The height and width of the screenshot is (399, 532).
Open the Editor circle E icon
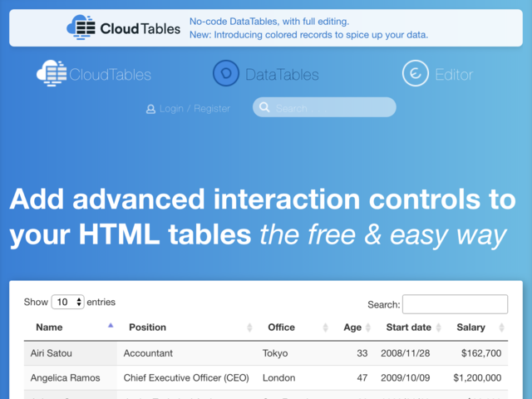[416, 73]
